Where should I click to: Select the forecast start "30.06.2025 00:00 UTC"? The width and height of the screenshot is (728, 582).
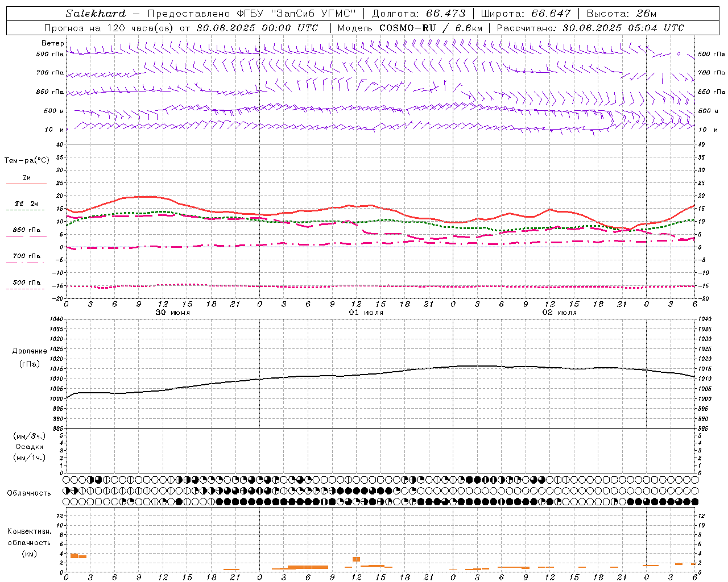[x=257, y=28]
